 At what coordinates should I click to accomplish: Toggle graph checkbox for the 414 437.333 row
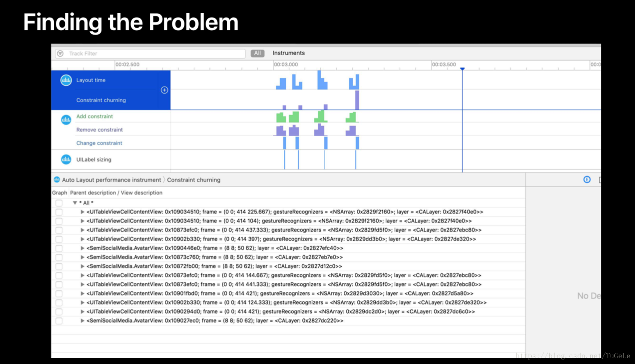59,230
